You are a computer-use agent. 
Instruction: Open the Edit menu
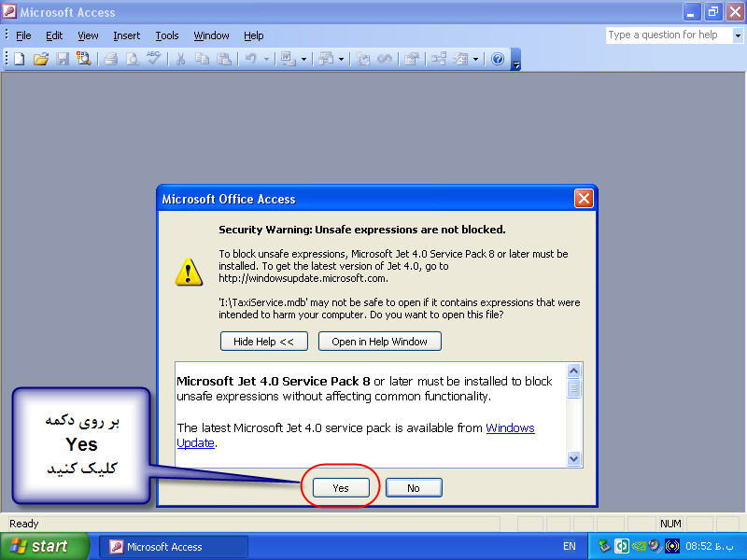[54, 35]
